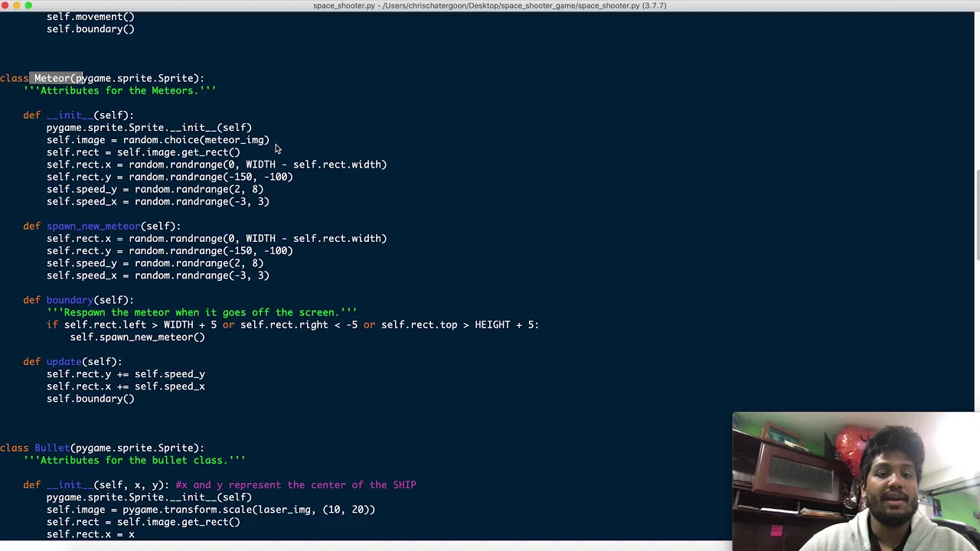Screen dimensions: 980x551
Task: Click the Meteor docstring 'Attributes for the Meteors.'
Action: click(120, 90)
